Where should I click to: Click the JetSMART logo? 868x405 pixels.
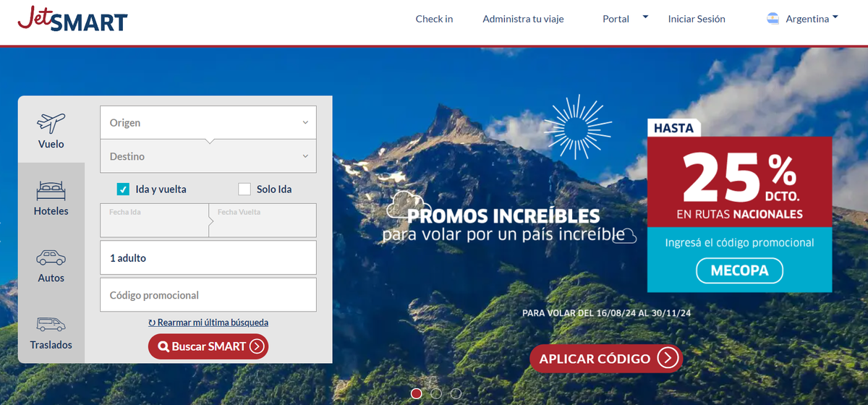72,18
